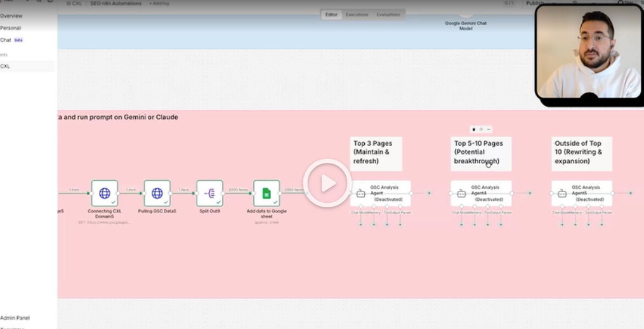
Task: Select the Top 5-10 Pages sticky note
Action: (x=481, y=154)
